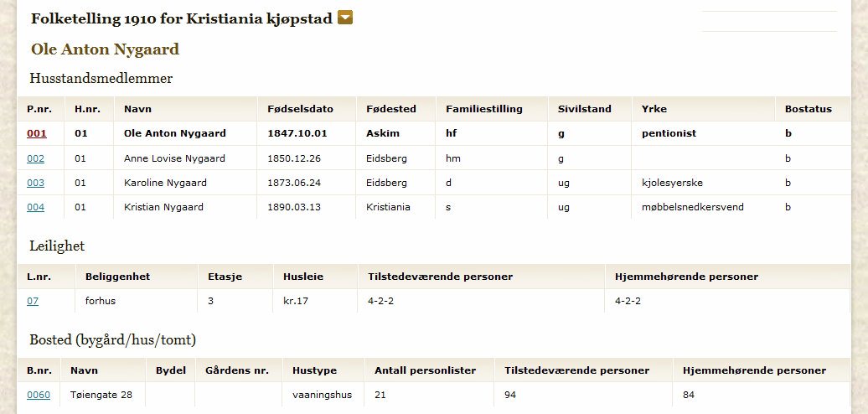This screenshot has width=868, height=414.
Task: Open person record 001 link
Action: (37, 133)
